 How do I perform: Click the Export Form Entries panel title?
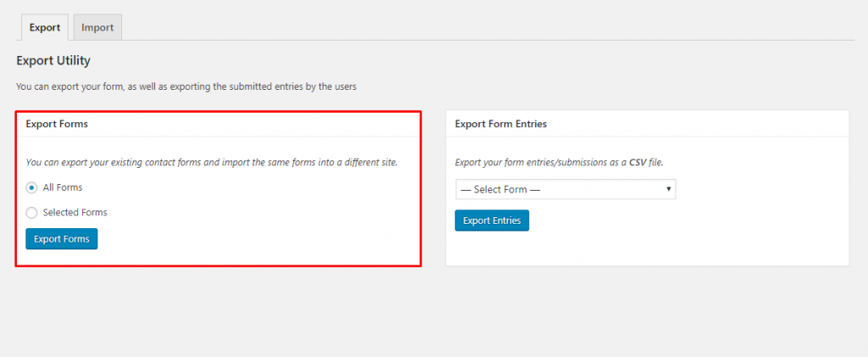500,124
